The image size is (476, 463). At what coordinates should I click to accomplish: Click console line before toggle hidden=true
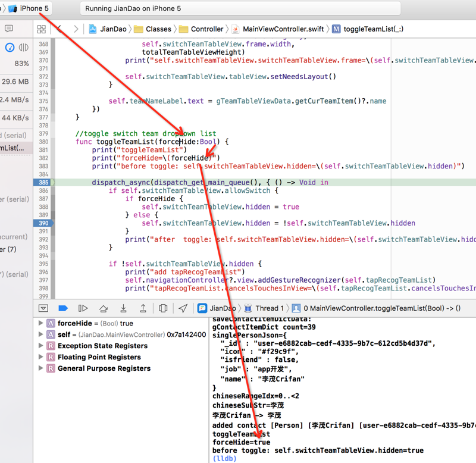[318, 451]
